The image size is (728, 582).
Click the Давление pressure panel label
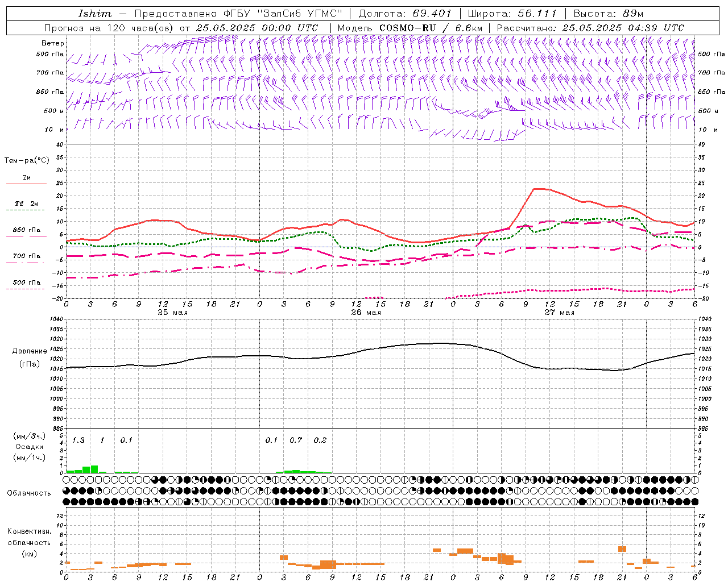coord(30,351)
